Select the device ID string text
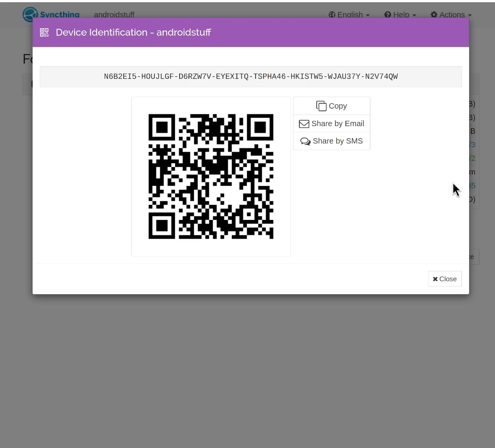495x448 pixels. 251,76
